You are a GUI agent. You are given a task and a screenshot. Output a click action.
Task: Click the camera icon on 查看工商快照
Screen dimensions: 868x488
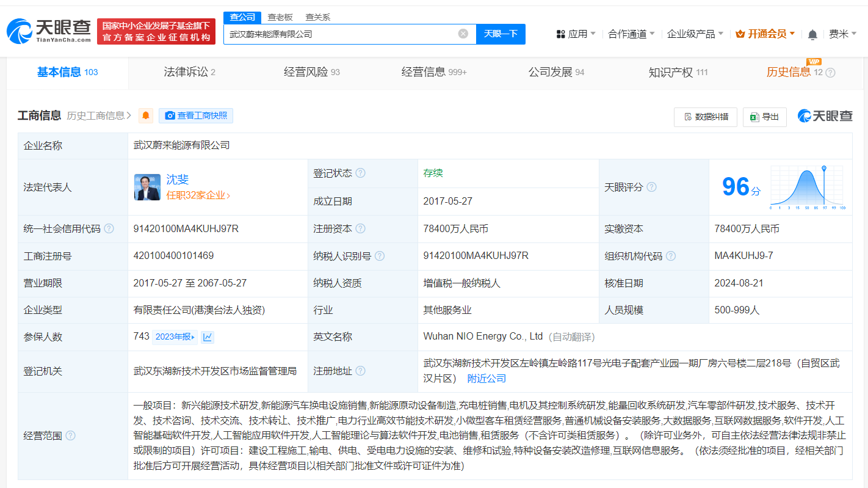[169, 115]
